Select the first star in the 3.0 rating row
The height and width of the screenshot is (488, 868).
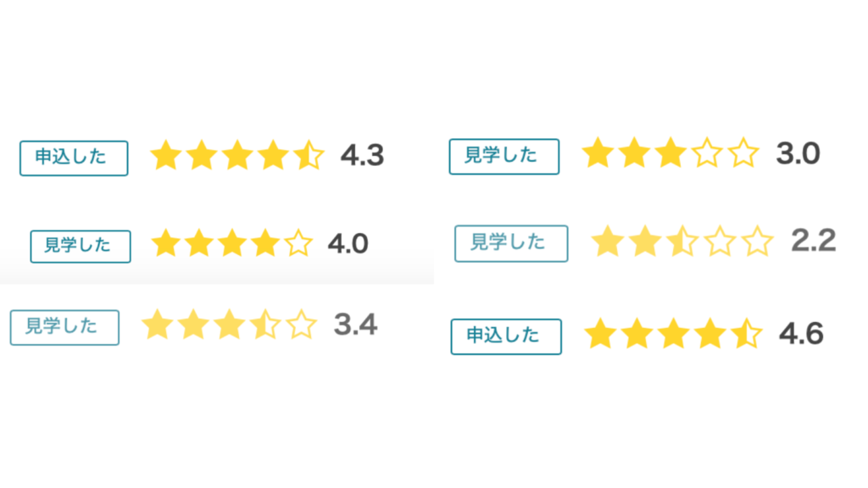[x=598, y=154]
